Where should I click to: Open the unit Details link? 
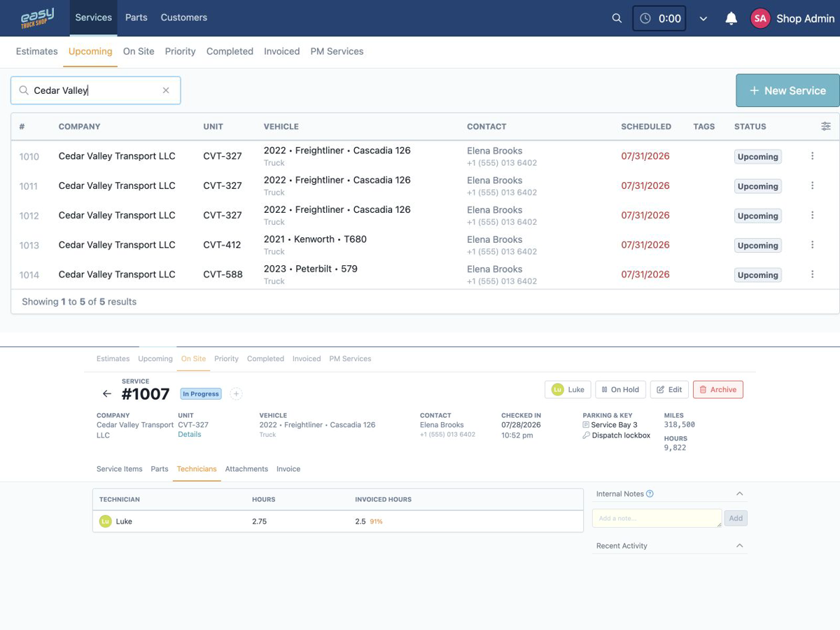[189, 434]
